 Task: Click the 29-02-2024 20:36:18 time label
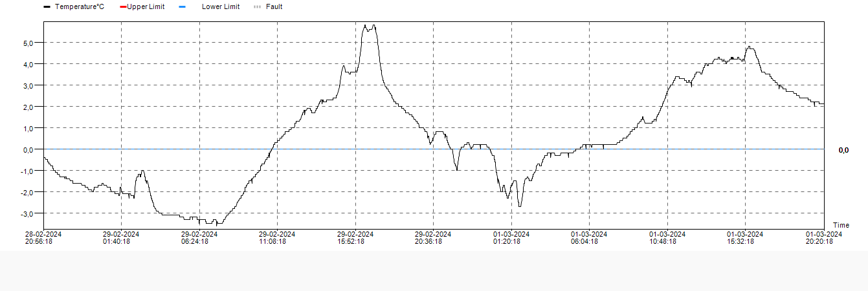[x=433, y=238]
